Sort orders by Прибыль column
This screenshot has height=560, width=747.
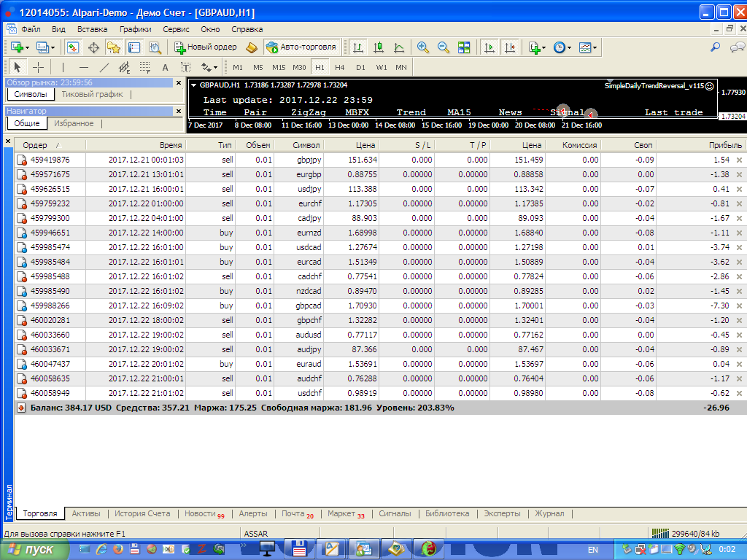point(701,145)
